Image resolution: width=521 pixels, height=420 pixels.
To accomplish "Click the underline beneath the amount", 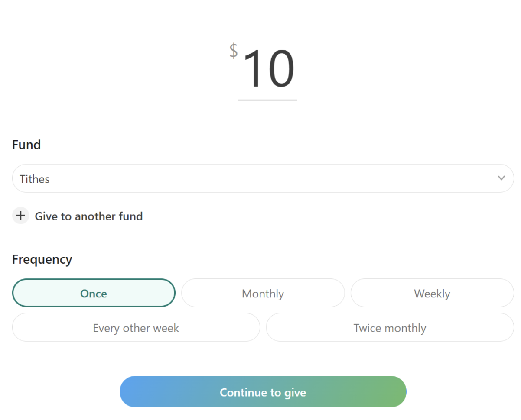I will click(267, 100).
